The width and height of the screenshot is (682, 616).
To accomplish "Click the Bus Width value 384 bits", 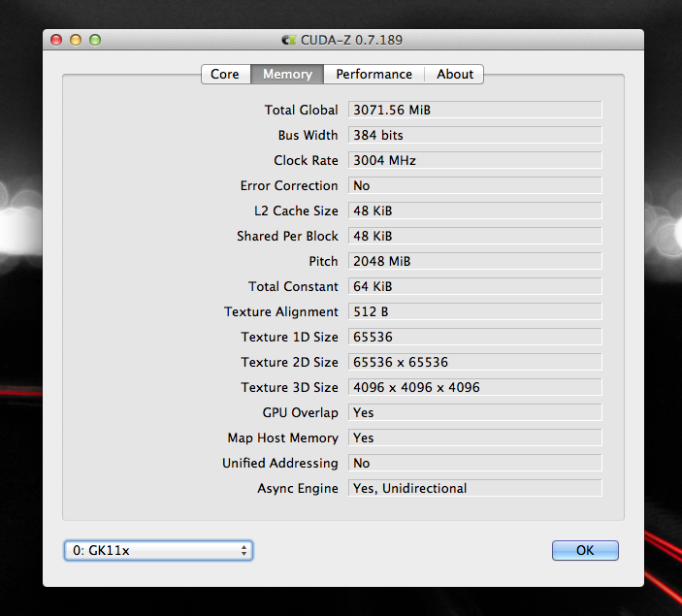I will click(x=475, y=135).
